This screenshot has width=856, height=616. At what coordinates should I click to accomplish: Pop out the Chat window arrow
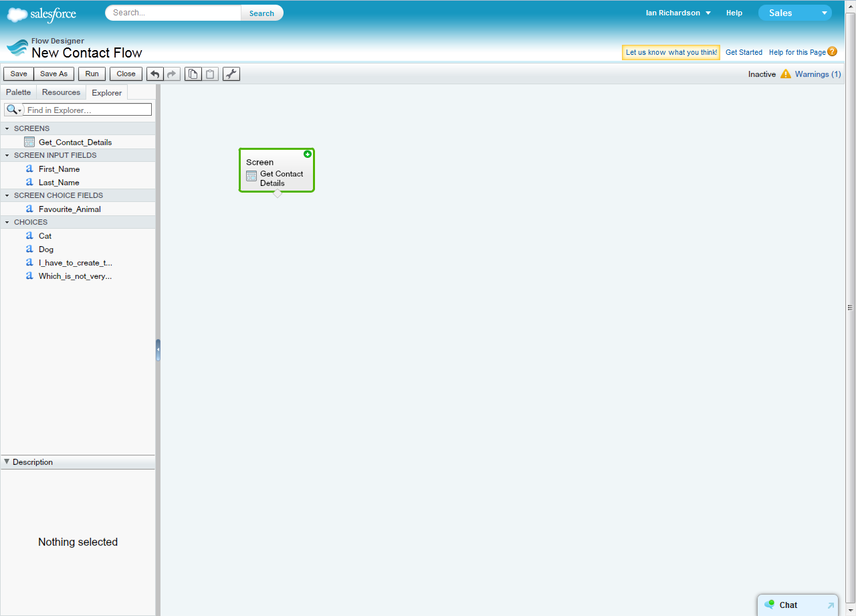831,605
